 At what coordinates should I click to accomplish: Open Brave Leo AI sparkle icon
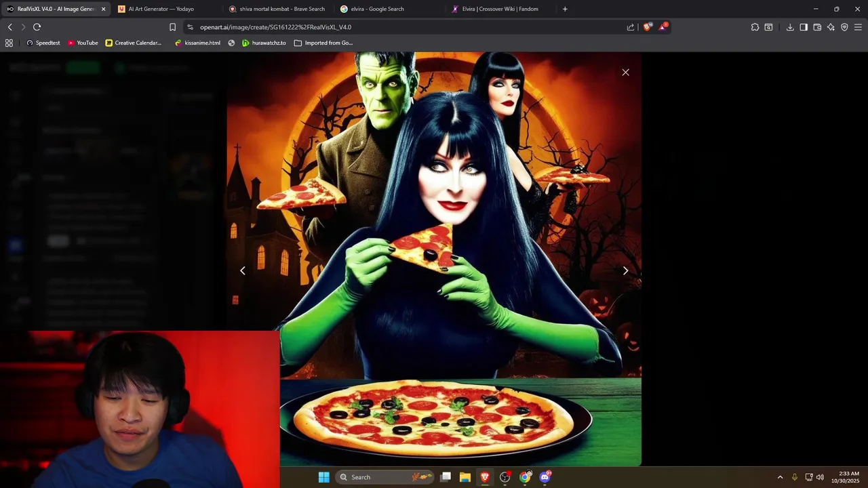pos(831,27)
